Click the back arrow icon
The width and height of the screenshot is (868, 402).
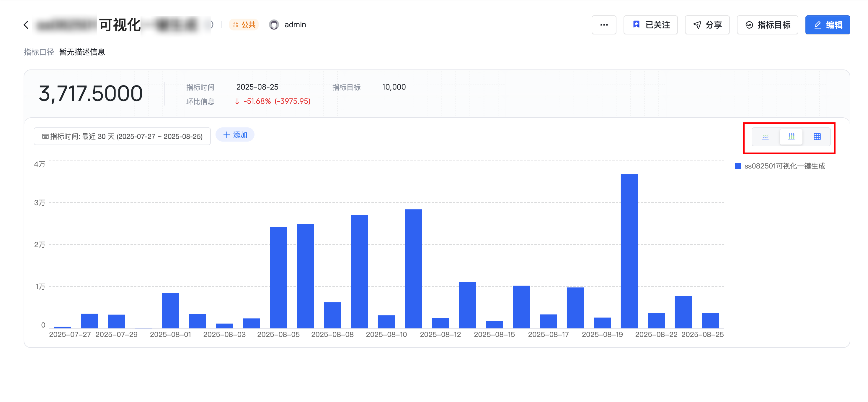[26, 25]
